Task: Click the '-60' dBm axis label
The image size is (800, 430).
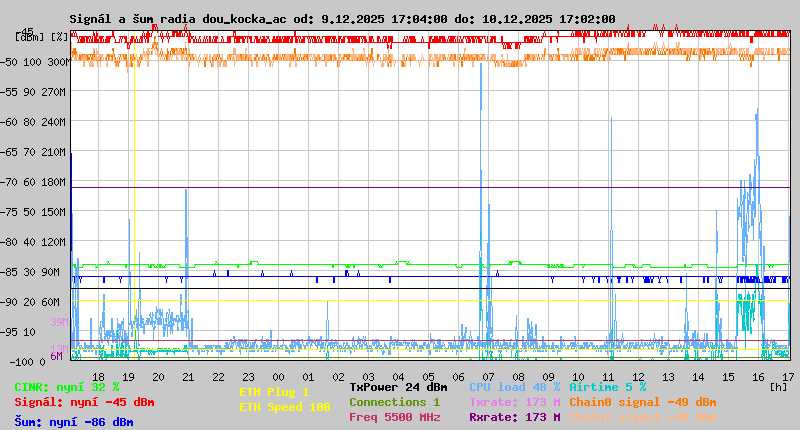Action: pyautogui.click(x=11, y=122)
